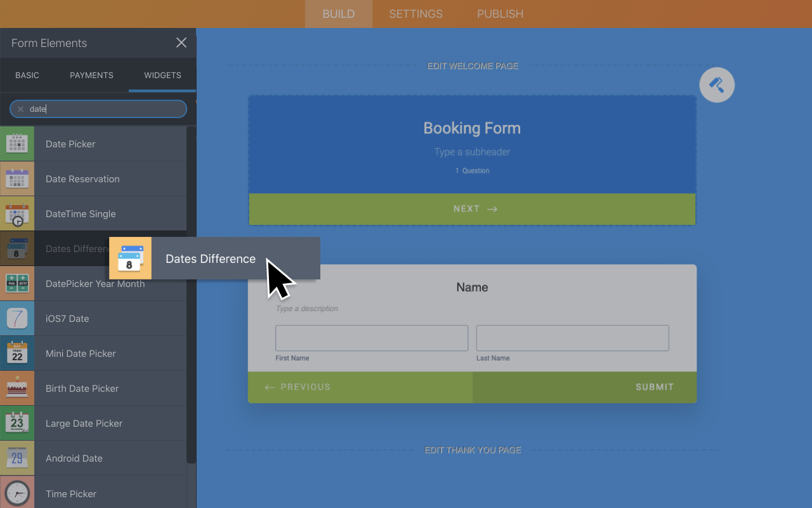Select the Time Picker clock icon

click(x=17, y=493)
